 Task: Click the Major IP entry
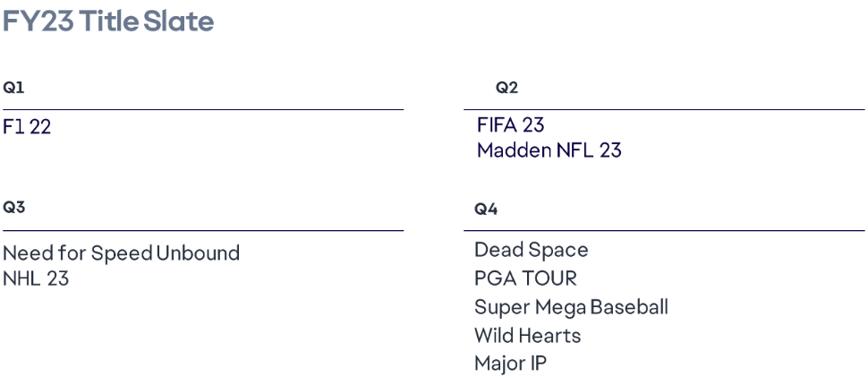[x=510, y=364]
